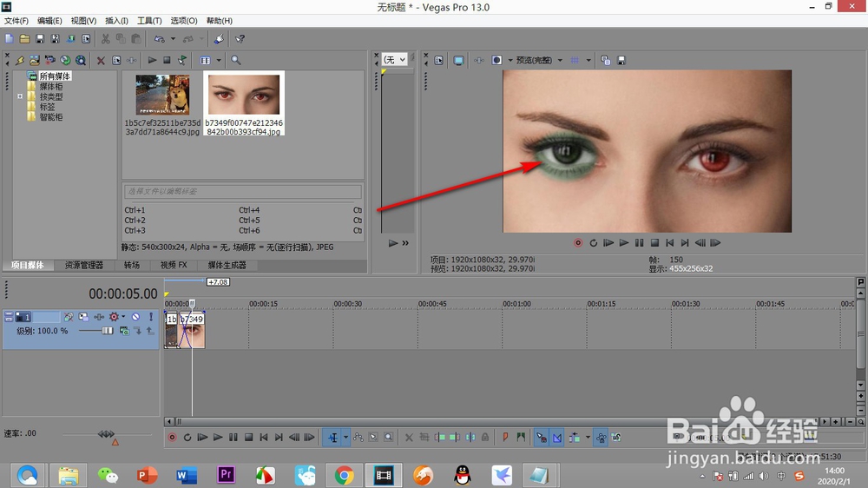Image resolution: width=868 pixels, height=488 pixels.
Task: Select the 所有媒体 tree item
Action: coord(54,76)
